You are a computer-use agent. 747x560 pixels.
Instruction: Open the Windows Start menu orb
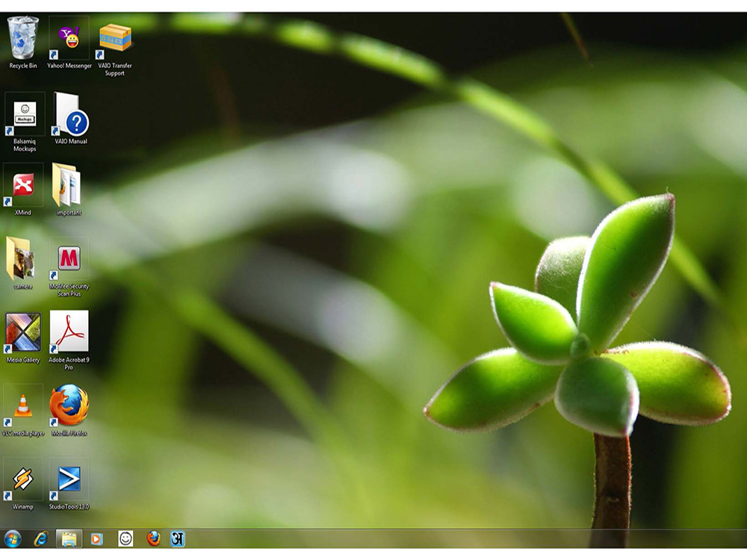click(x=13, y=539)
